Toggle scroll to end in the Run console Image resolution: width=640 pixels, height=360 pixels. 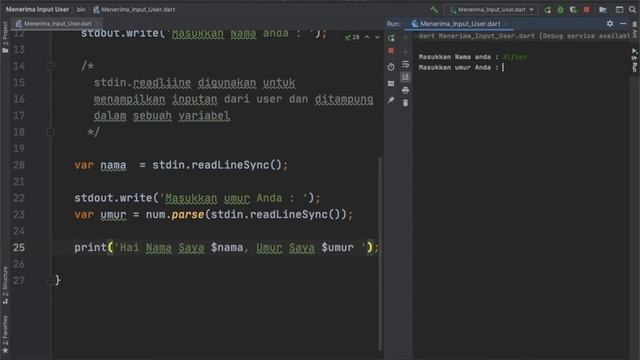[405, 77]
